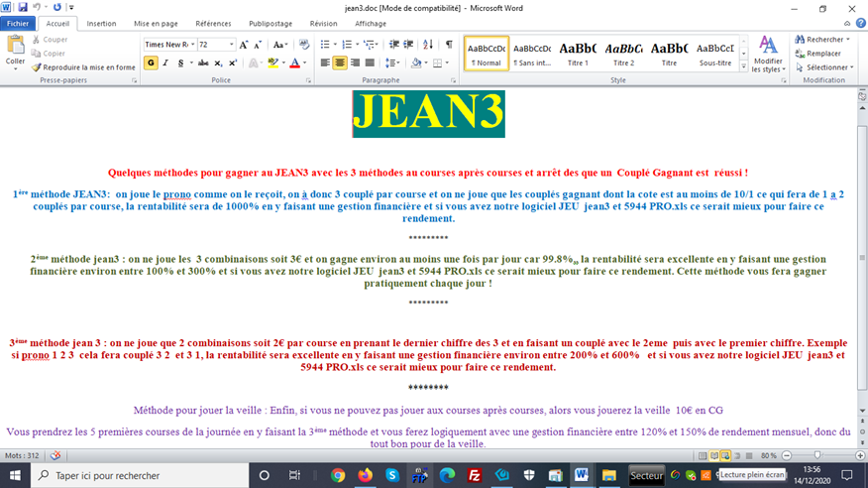
Task: Open Word help question mark icon
Action: pos(861,23)
